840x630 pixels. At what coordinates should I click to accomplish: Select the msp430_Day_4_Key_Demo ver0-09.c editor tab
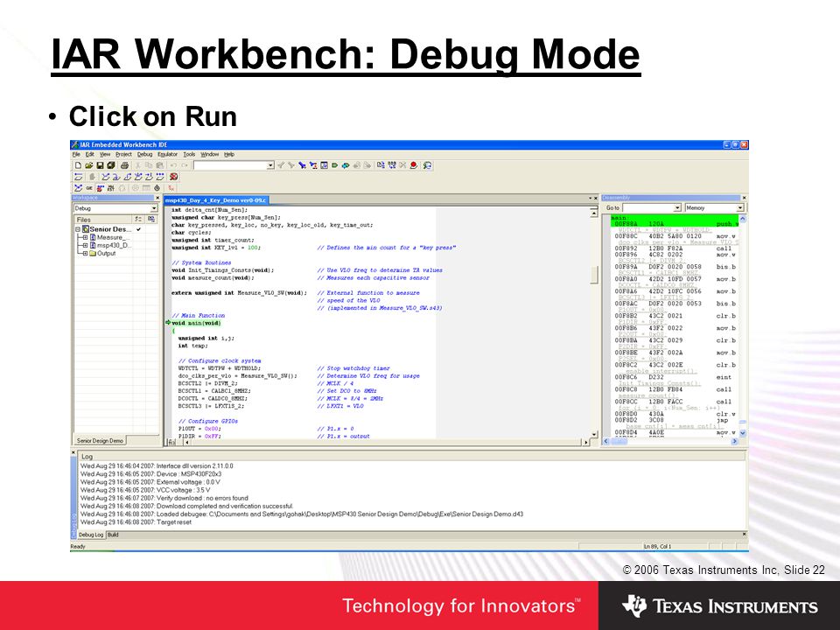click(x=216, y=200)
